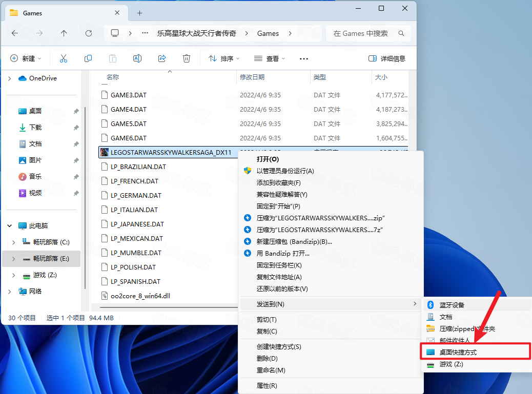Open the 查看 view dropdown
This screenshot has width=532, height=394.
coord(270,58)
